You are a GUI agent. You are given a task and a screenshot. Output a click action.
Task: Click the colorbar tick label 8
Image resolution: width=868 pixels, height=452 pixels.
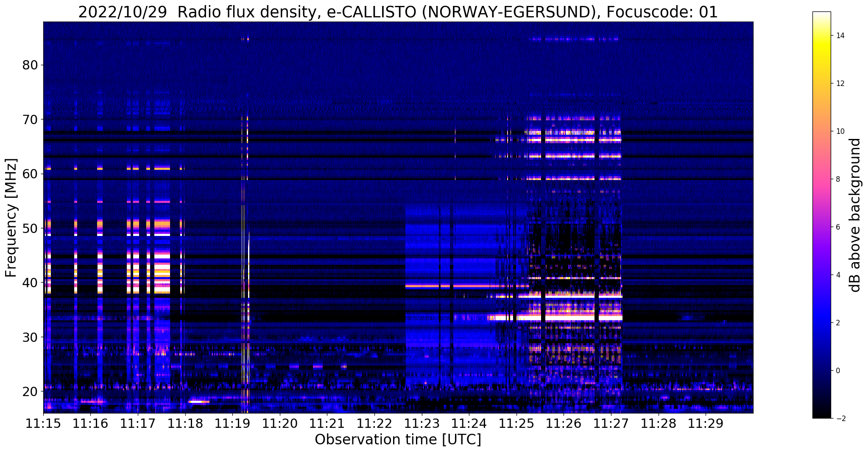coord(837,179)
